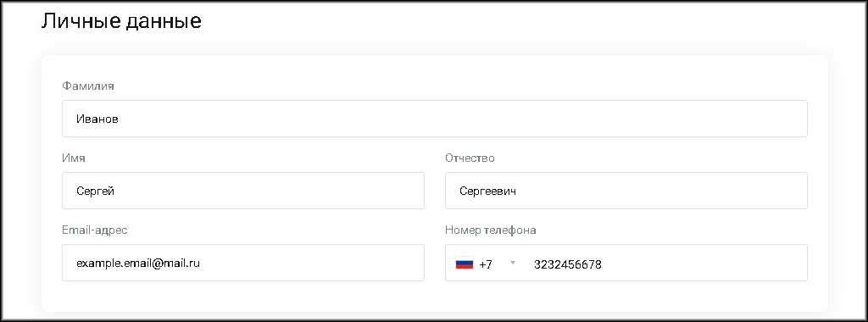This screenshot has height=322, width=868.
Task: Place cursor in example.email@mail.ru text
Action: coord(138,263)
